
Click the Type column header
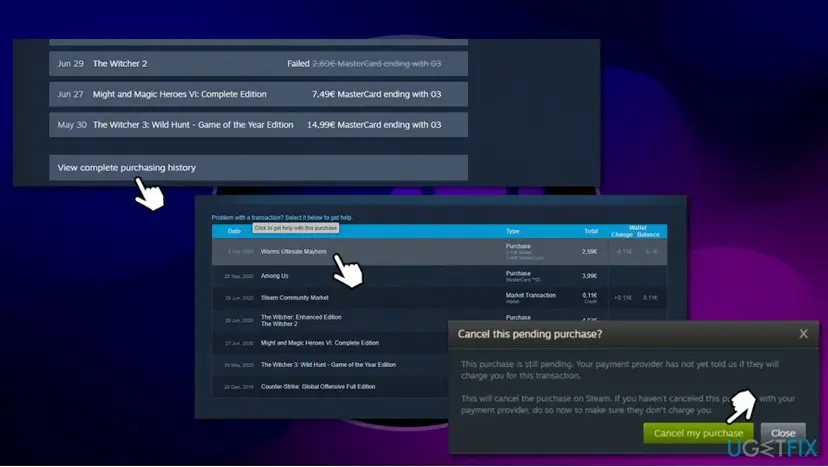(x=512, y=231)
